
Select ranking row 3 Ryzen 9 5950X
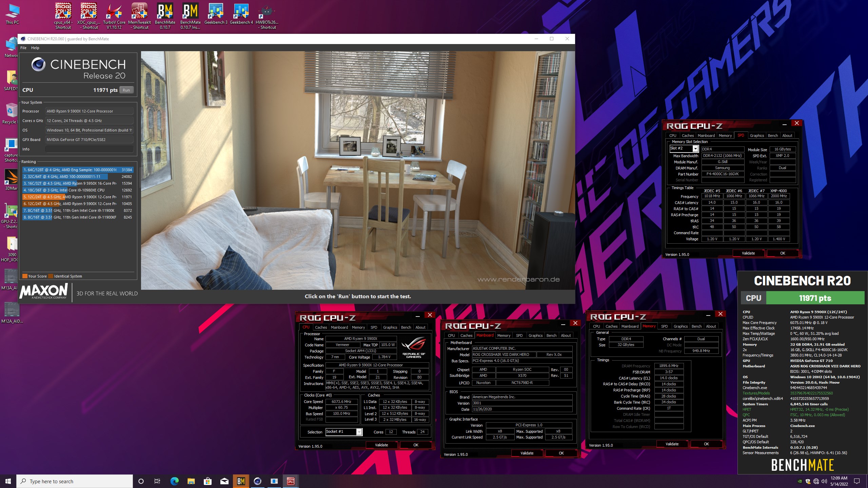(78, 183)
